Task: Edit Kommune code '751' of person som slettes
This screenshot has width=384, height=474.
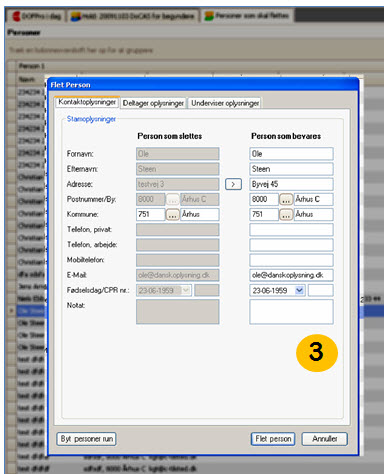Action: pos(151,214)
